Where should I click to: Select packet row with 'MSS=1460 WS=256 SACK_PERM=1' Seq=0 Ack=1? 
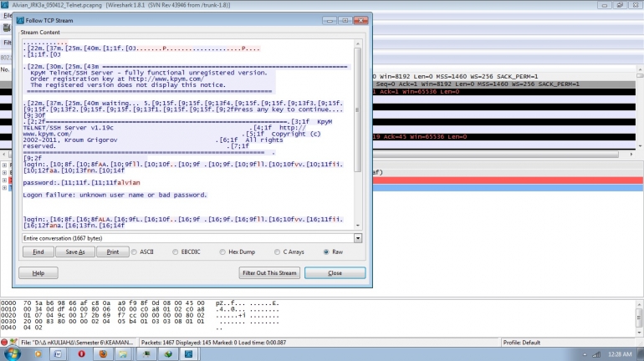(x=504, y=84)
